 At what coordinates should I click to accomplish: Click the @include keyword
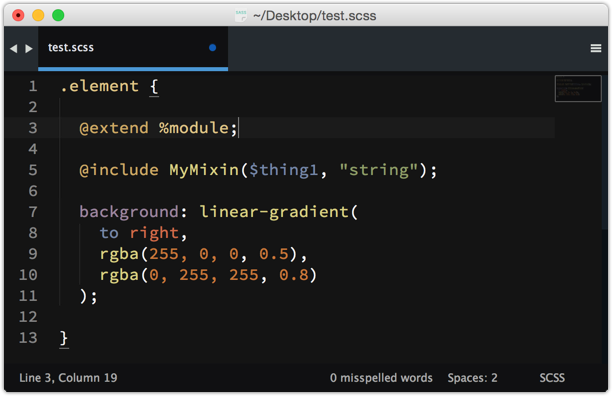point(119,170)
